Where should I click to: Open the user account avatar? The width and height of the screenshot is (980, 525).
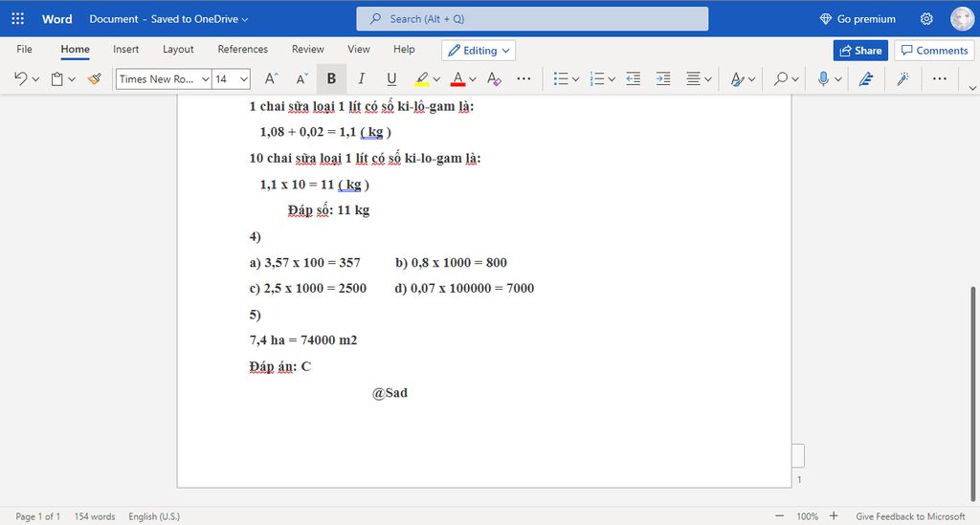click(962, 19)
